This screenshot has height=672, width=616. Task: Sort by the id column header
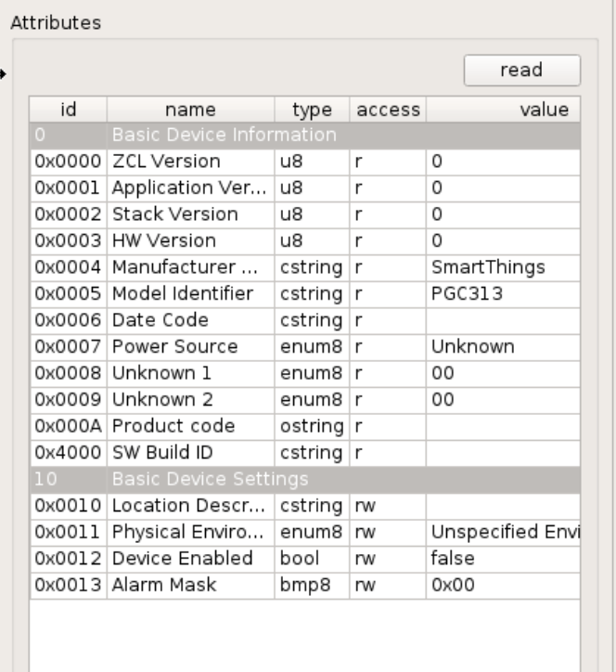point(68,110)
